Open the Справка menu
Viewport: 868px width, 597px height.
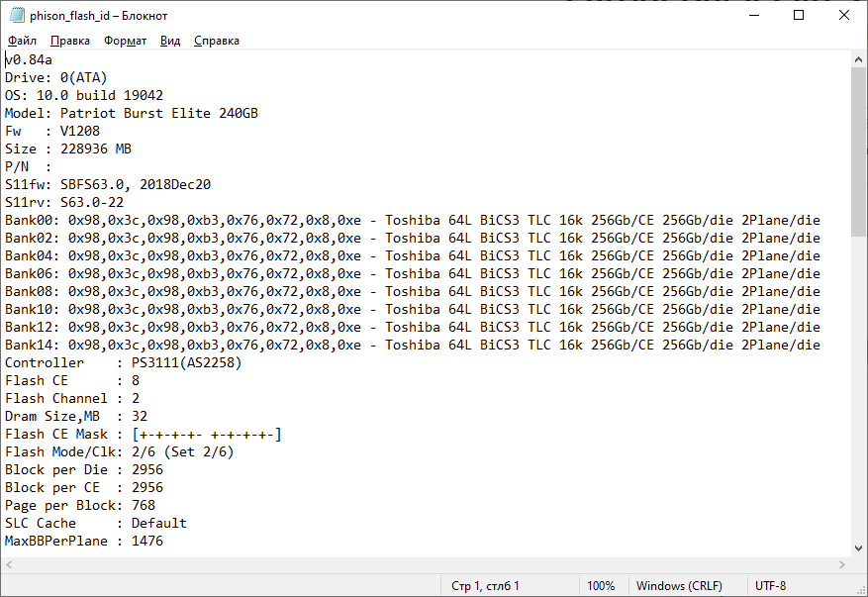[x=217, y=41]
